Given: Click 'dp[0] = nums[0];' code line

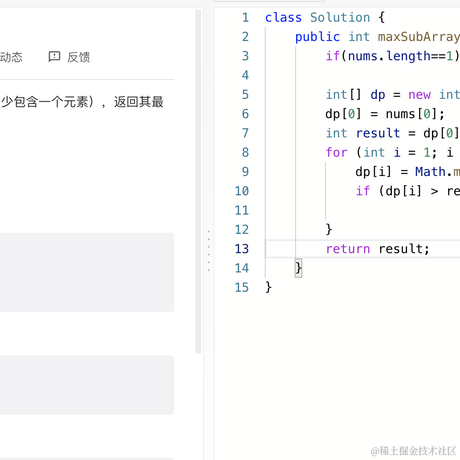Looking at the screenshot, I should [385, 114].
